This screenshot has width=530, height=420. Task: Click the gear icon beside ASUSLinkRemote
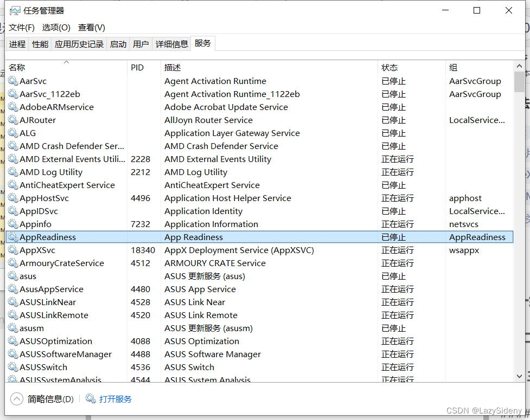point(13,315)
